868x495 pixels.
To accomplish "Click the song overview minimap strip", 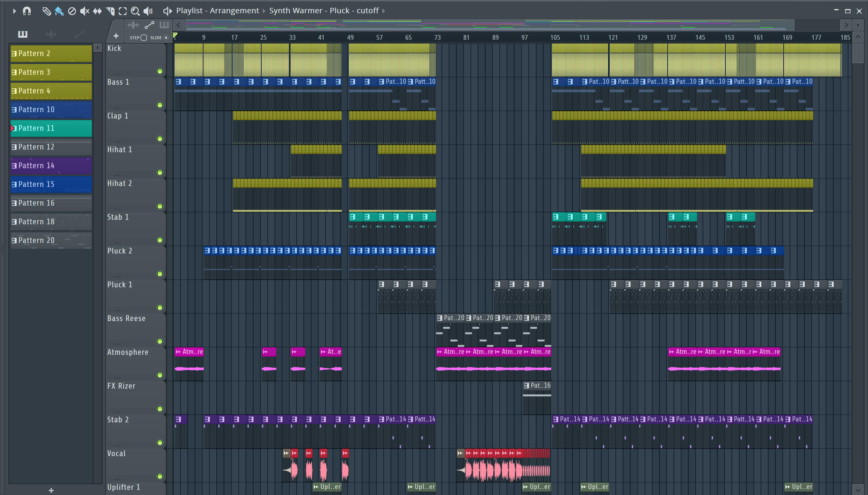I will pyautogui.click(x=490, y=25).
